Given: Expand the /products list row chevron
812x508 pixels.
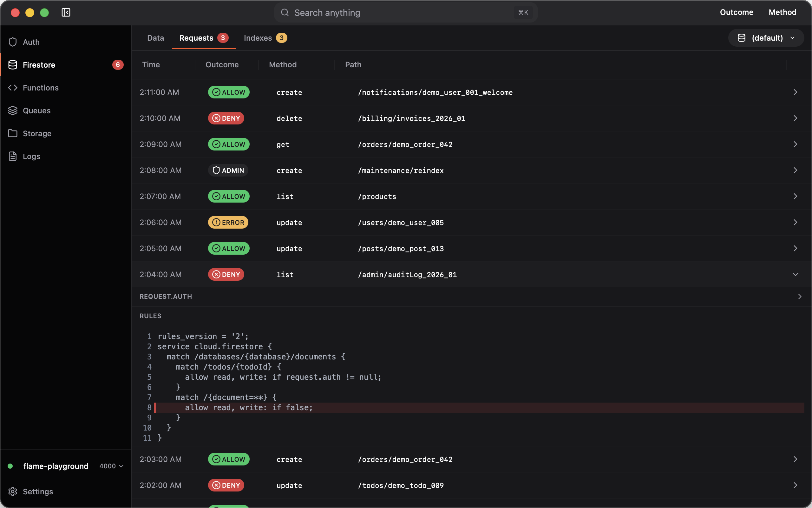Looking at the screenshot, I should click(795, 196).
